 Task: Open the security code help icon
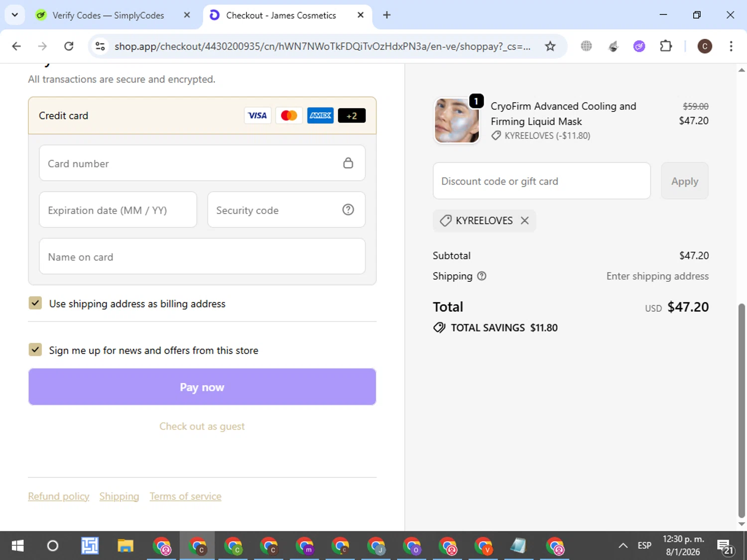point(348,210)
